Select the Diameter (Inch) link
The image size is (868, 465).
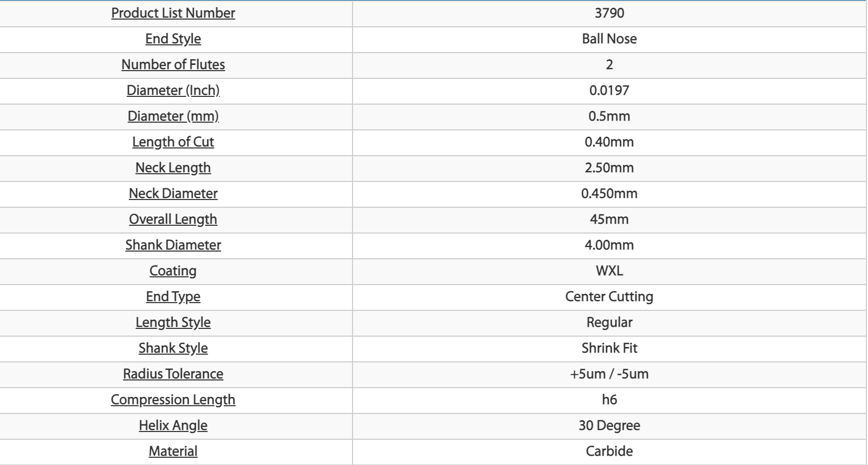[x=173, y=91]
